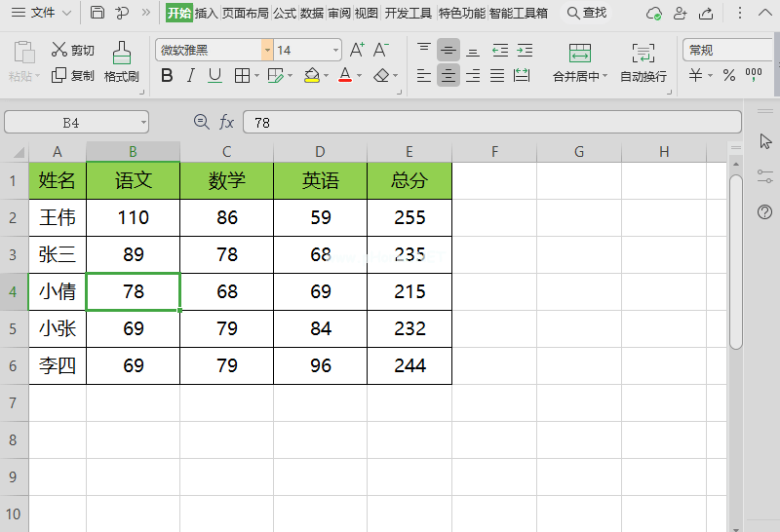The width and height of the screenshot is (780, 532).
Task: Click the Save icon in the title bar
Action: [x=97, y=13]
